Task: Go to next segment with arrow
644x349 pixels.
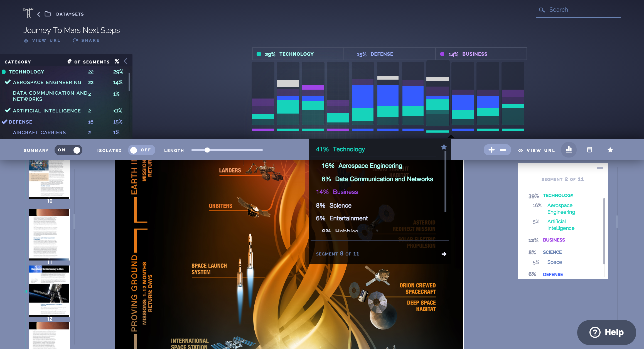Action: pyautogui.click(x=444, y=254)
